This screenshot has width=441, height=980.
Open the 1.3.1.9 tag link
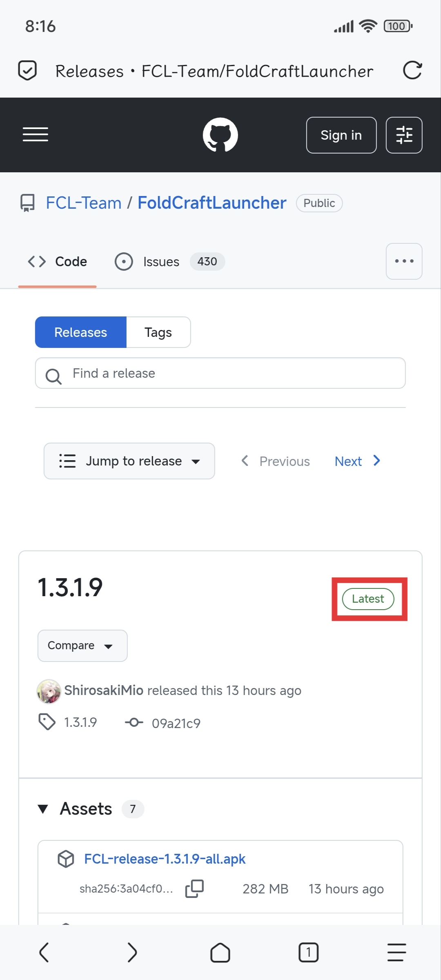click(x=80, y=723)
